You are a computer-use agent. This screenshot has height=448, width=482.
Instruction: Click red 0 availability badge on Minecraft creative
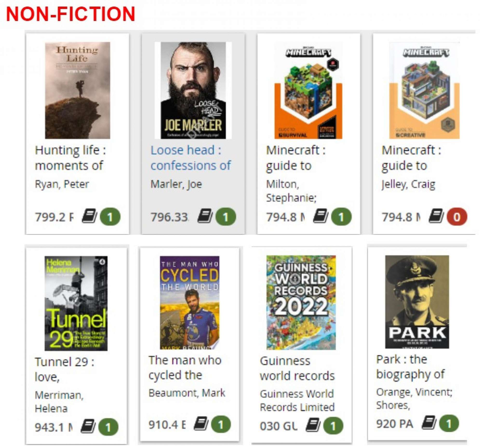tap(456, 217)
